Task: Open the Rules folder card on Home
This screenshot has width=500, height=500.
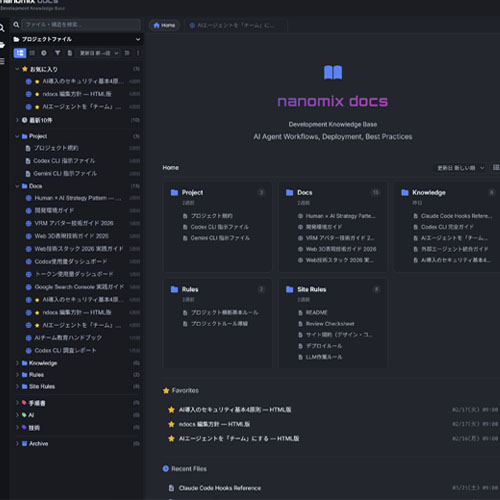Action: pos(190,289)
